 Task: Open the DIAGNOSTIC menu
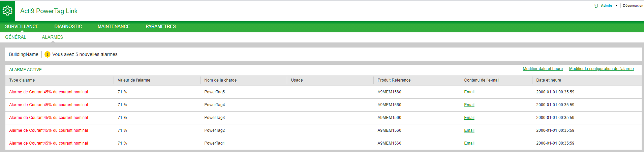click(x=68, y=26)
